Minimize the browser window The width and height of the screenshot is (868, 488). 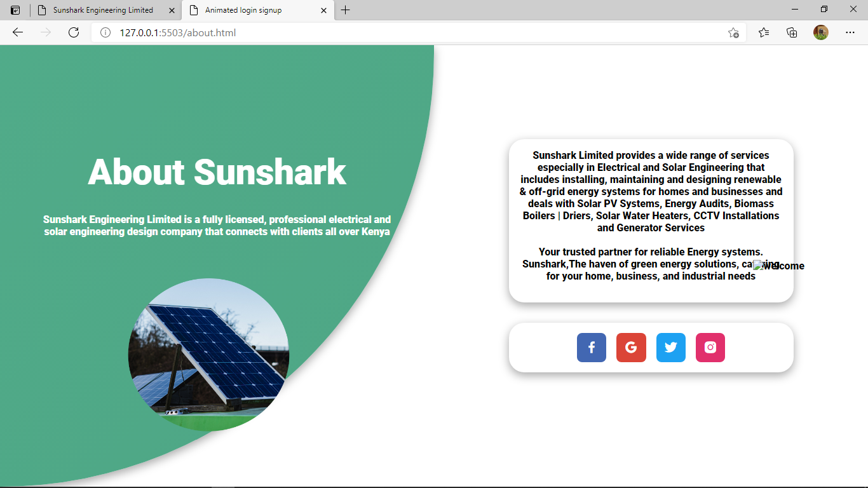(795, 10)
